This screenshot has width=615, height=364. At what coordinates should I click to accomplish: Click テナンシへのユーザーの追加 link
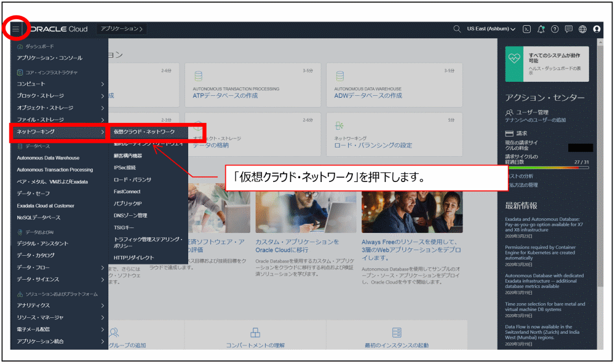(x=536, y=120)
